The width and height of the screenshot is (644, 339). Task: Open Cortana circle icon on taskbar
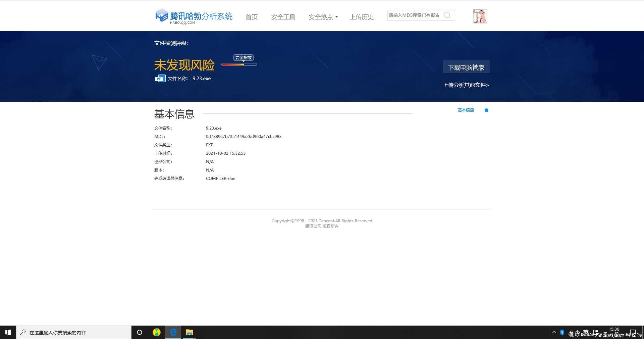[x=140, y=332]
